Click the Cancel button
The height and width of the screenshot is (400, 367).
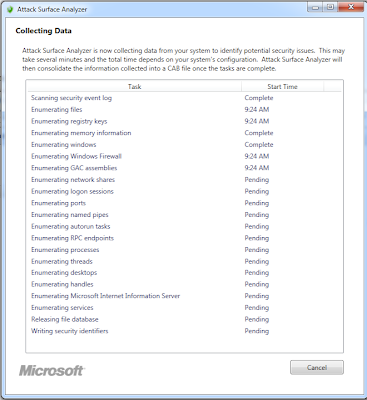tap(317, 367)
